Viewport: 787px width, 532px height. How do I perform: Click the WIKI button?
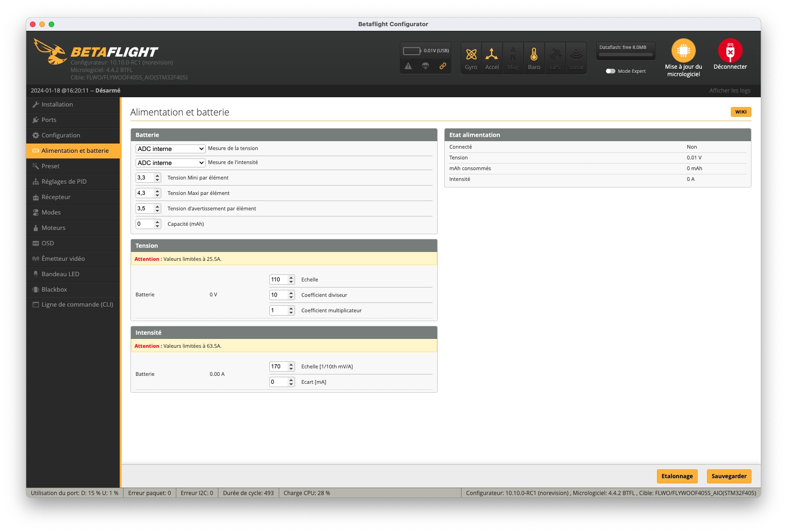point(741,112)
